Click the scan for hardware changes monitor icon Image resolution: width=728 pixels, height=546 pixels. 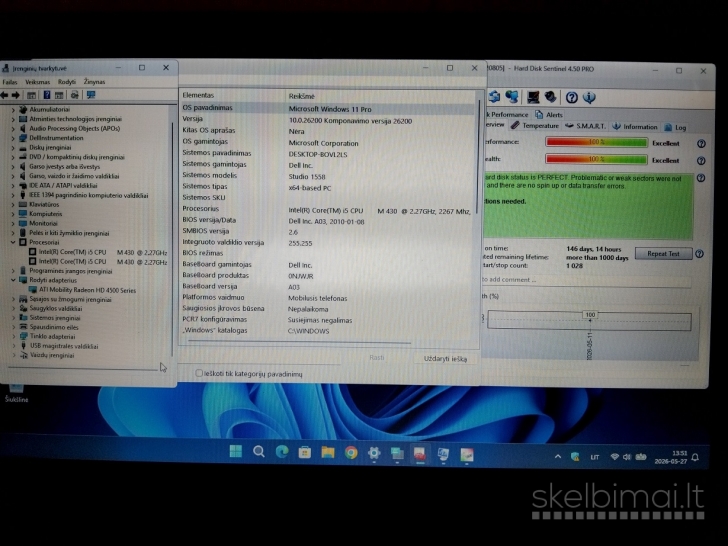(91, 95)
